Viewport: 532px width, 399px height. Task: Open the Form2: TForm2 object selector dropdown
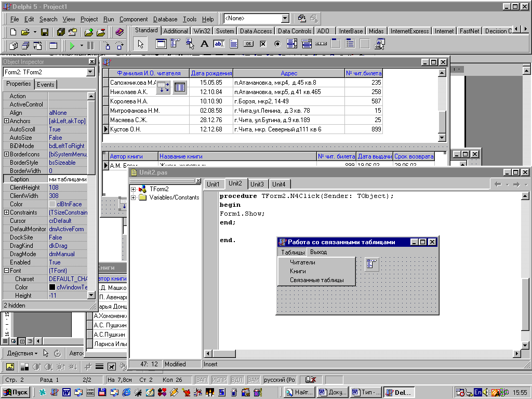(x=90, y=72)
